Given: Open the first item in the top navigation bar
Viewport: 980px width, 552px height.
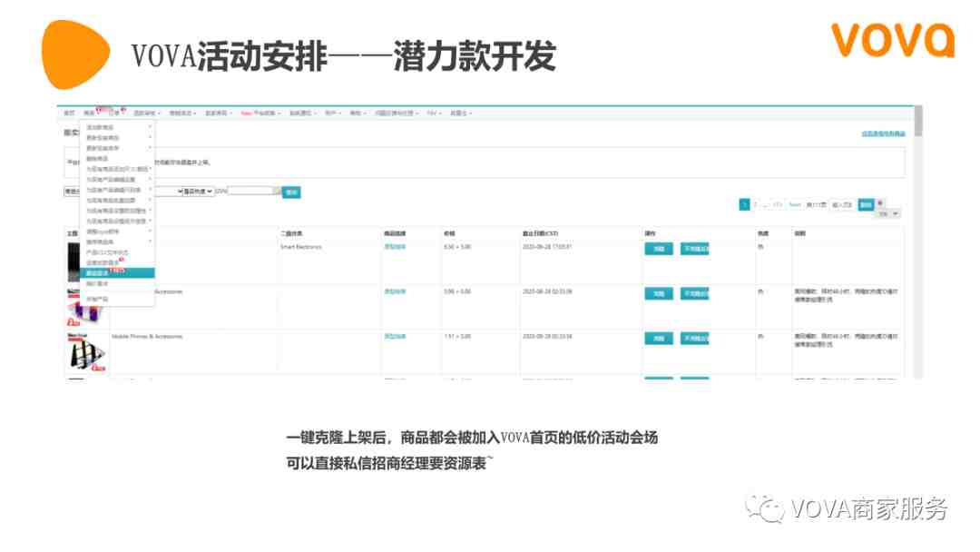Looking at the screenshot, I should point(69,113).
